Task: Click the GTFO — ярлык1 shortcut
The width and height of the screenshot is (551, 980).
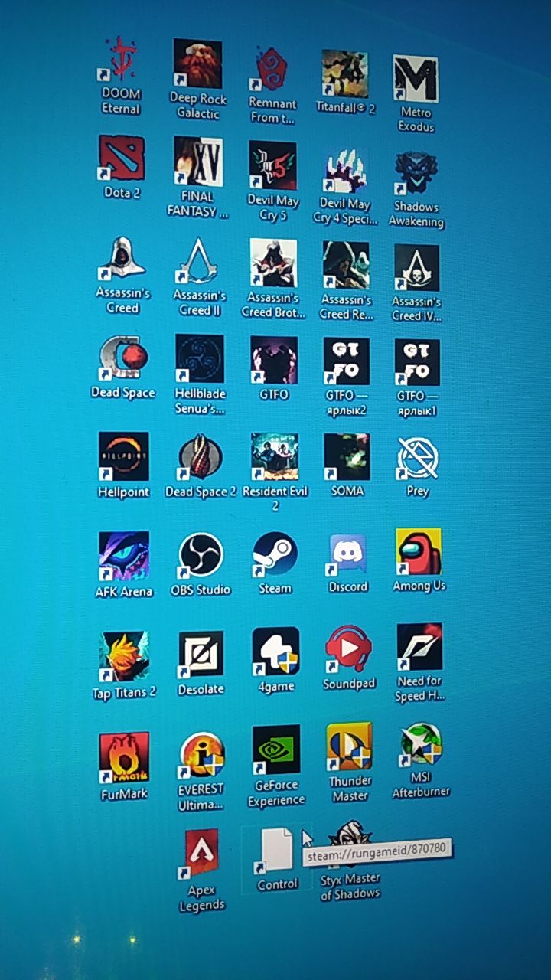Action: 417,362
